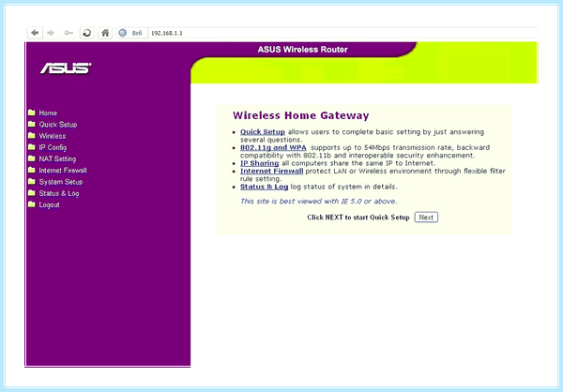The width and height of the screenshot is (563, 392).
Task: Click the Next button to start setup
Action: [x=426, y=218]
